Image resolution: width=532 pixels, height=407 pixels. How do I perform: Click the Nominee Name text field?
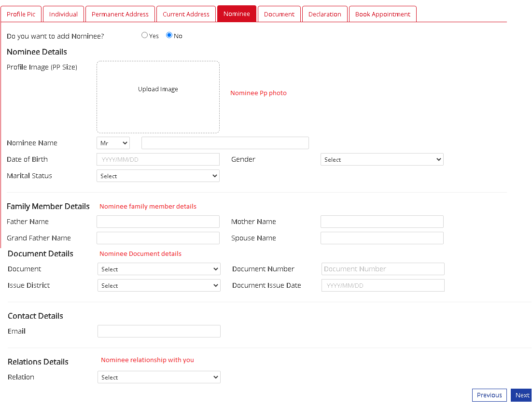point(225,143)
